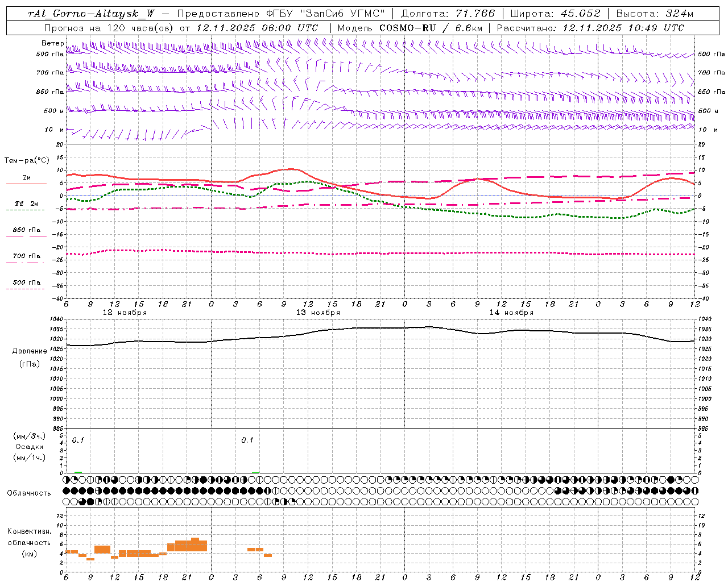This screenshot has height=582, width=728.
Task: Click the elevation text Высота: 324м
Action: pyautogui.click(x=655, y=14)
